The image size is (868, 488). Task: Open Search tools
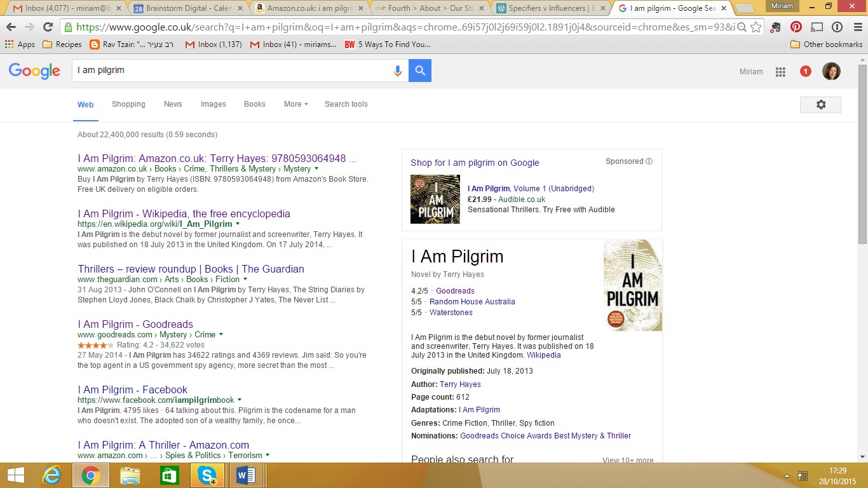pos(346,104)
